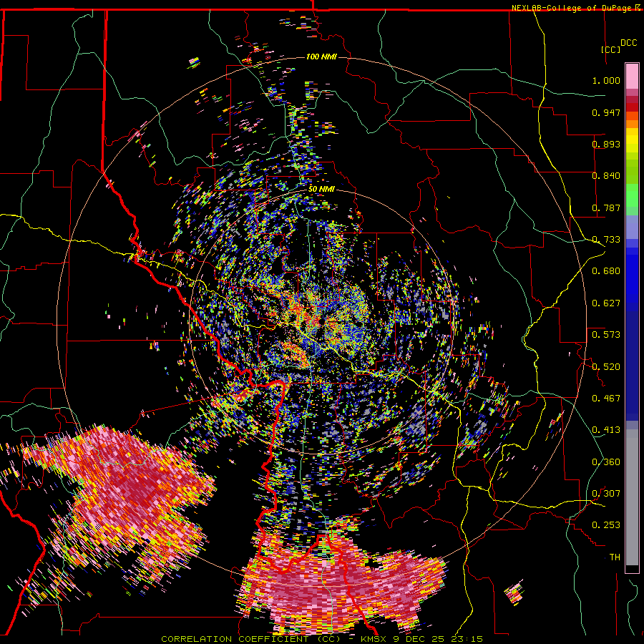This screenshot has height=644, width=644.
Task: Select the 0.627 scale value
Action: (x=606, y=303)
